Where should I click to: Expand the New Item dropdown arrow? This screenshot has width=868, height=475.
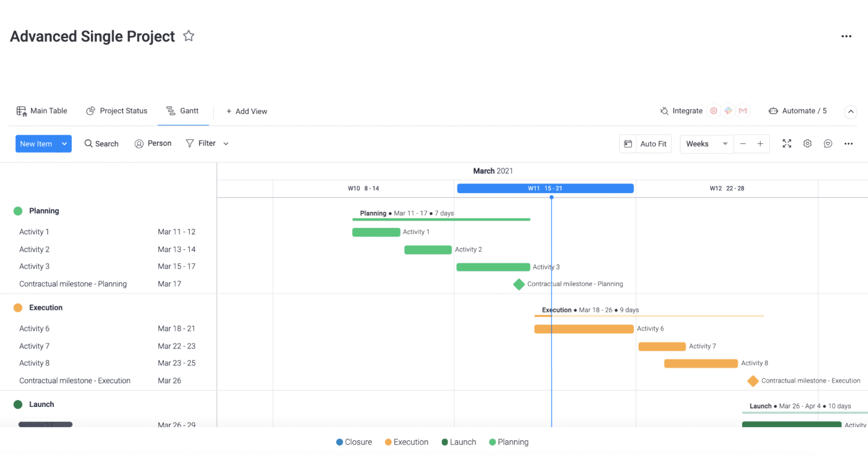(64, 144)
